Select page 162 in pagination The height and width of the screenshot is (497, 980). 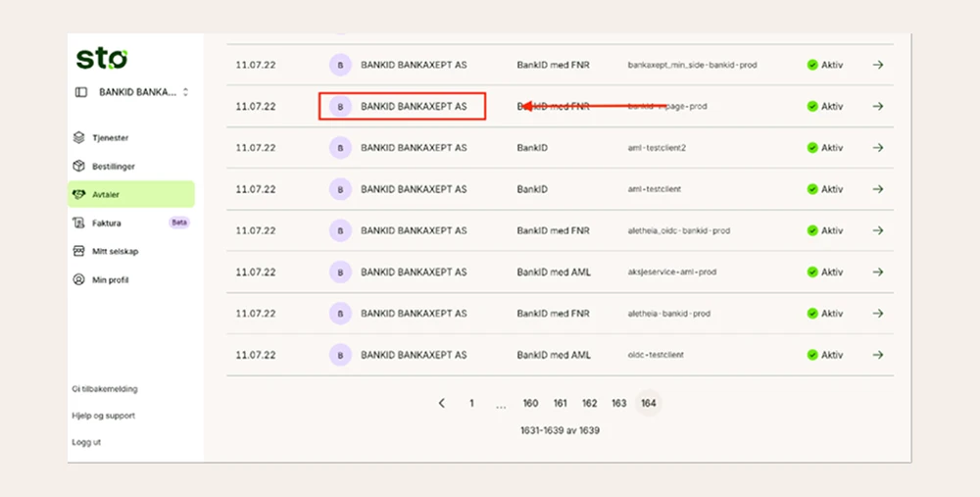tap(589, 403)
